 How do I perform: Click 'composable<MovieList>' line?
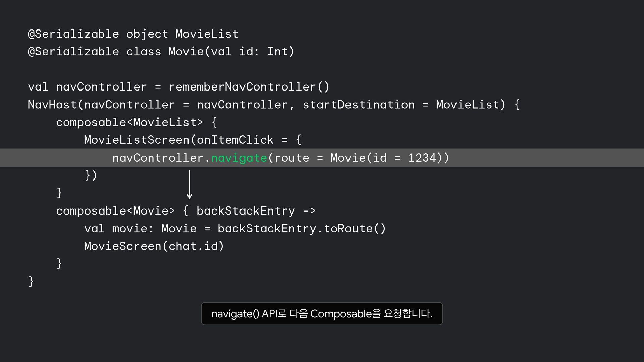coord(129,122)
